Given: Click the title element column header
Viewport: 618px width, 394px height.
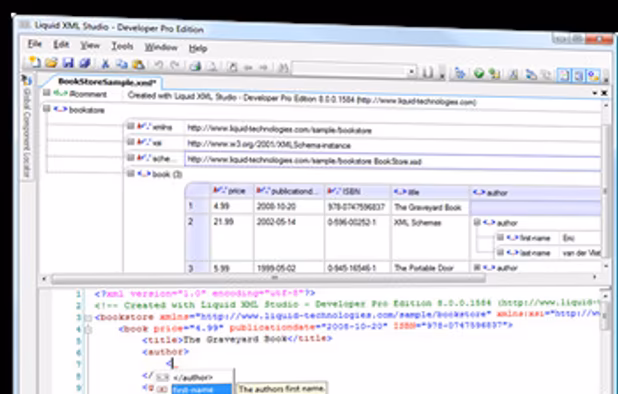Looking at the screenshot, I should click(430, 192).
